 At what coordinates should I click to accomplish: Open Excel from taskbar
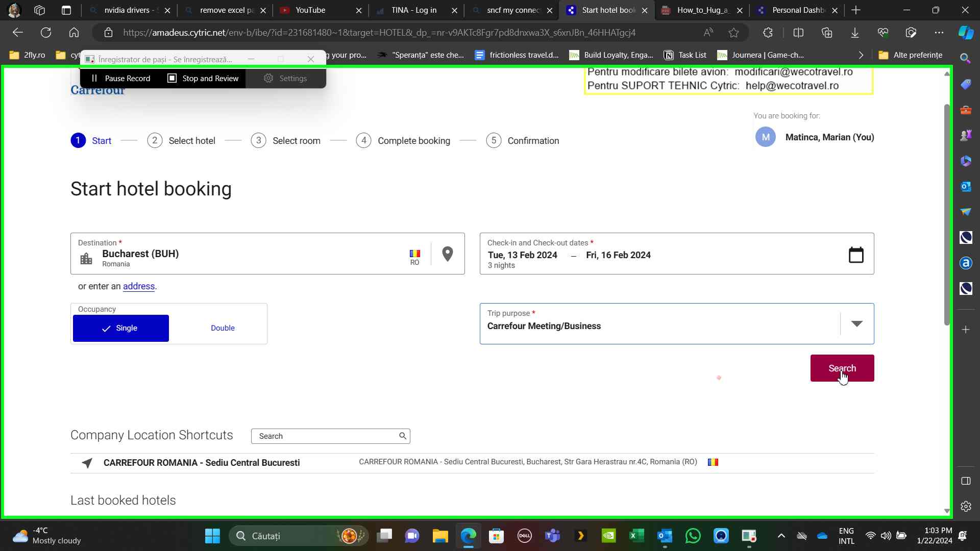(636, 536)
